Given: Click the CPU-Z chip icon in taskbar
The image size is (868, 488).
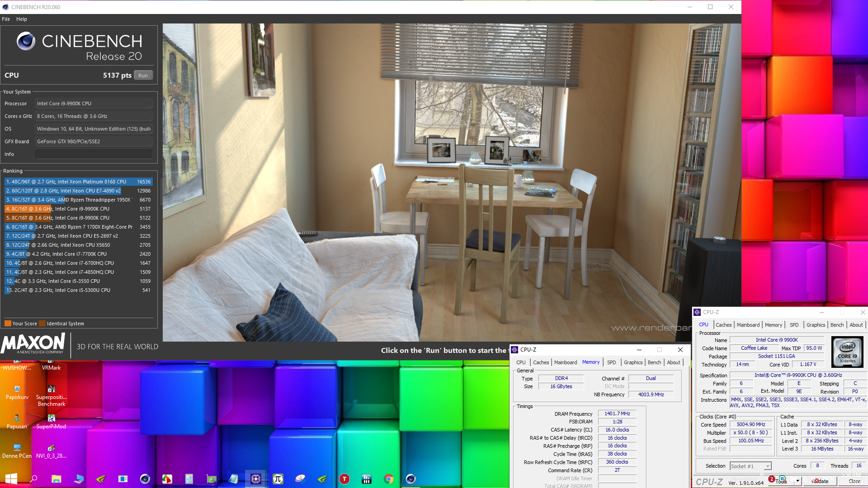Looking at the screenshot, I should [256, 479].
